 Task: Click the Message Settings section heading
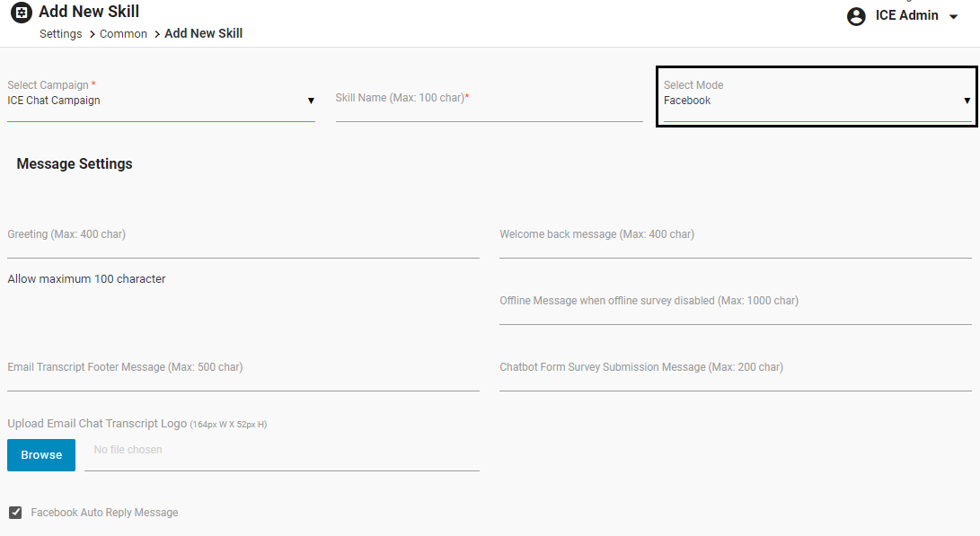[75, 164]
